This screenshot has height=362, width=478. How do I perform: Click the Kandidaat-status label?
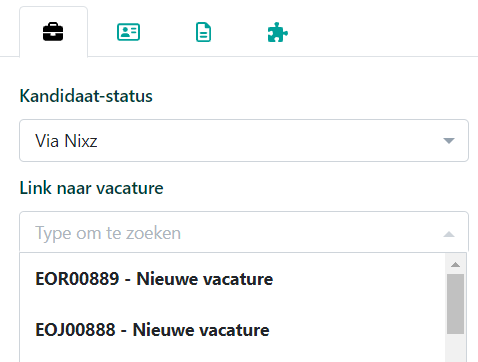86,96
